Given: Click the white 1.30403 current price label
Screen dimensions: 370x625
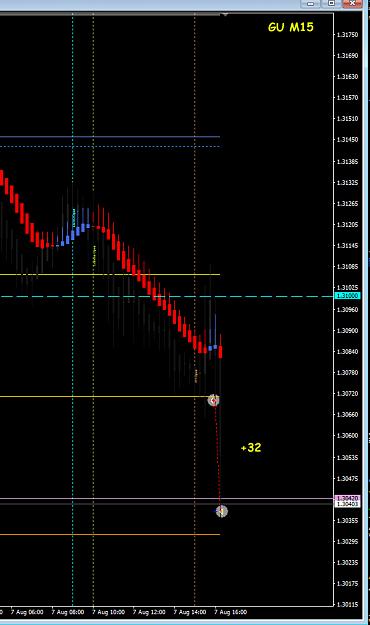Looking at the screenshot, I should (x=347, y=504).
